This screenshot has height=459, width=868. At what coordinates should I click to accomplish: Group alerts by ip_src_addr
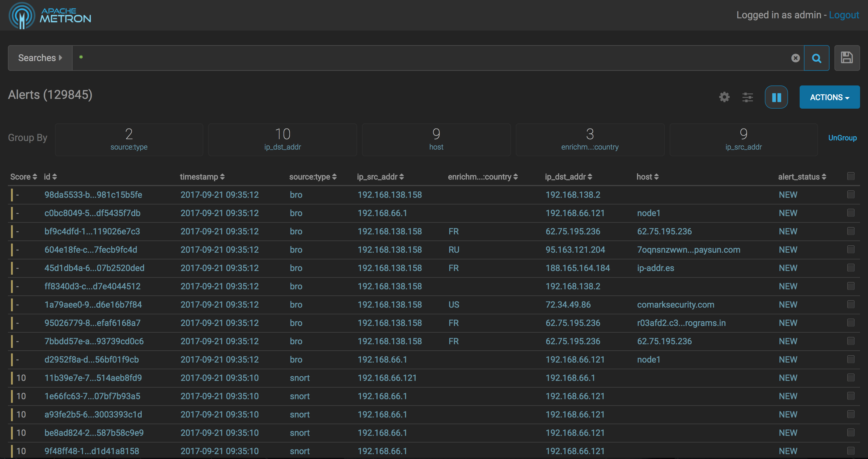pos(743,139)
